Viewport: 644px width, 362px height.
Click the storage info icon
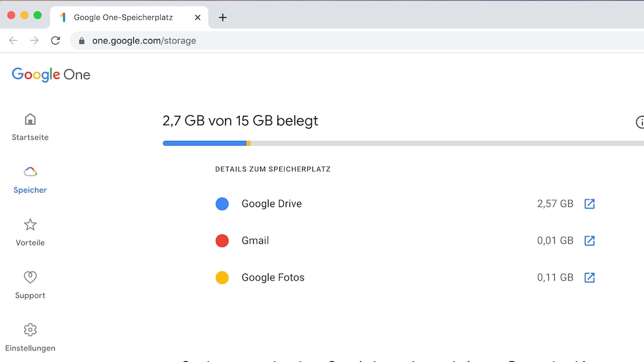coord(640,122)
